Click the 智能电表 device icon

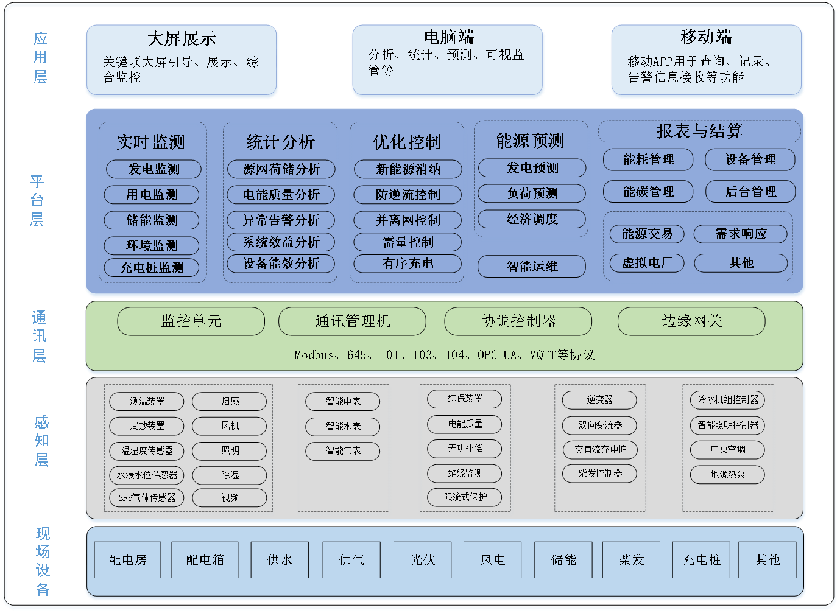click(x=344, y=401)
